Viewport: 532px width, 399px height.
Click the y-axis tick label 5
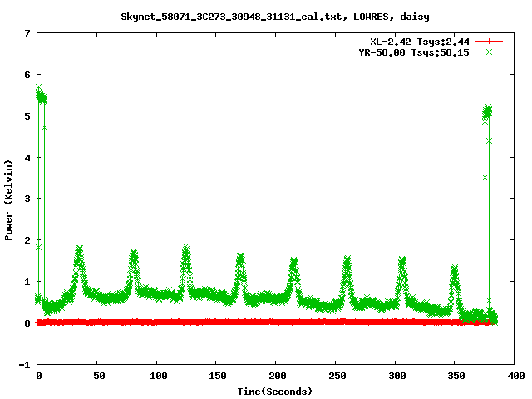(27, 116)
